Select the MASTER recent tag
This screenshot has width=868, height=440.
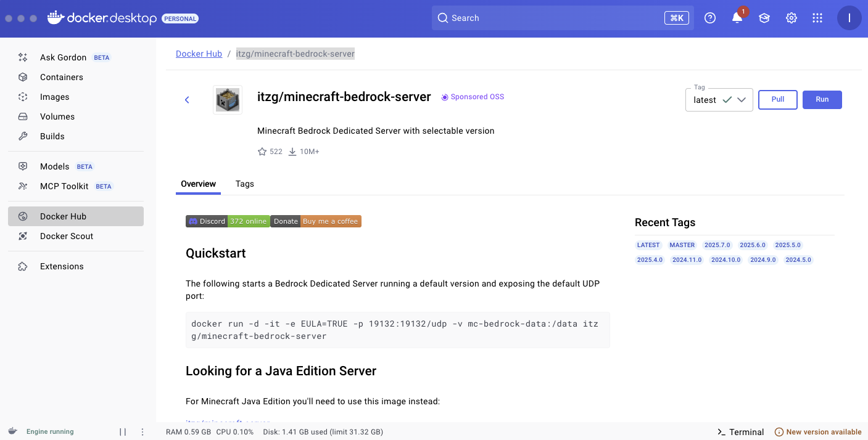point(682,245)
